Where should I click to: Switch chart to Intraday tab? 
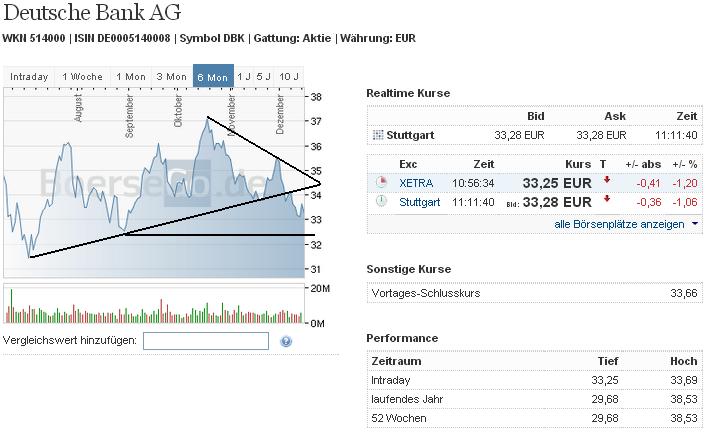[x=29, y=77]
